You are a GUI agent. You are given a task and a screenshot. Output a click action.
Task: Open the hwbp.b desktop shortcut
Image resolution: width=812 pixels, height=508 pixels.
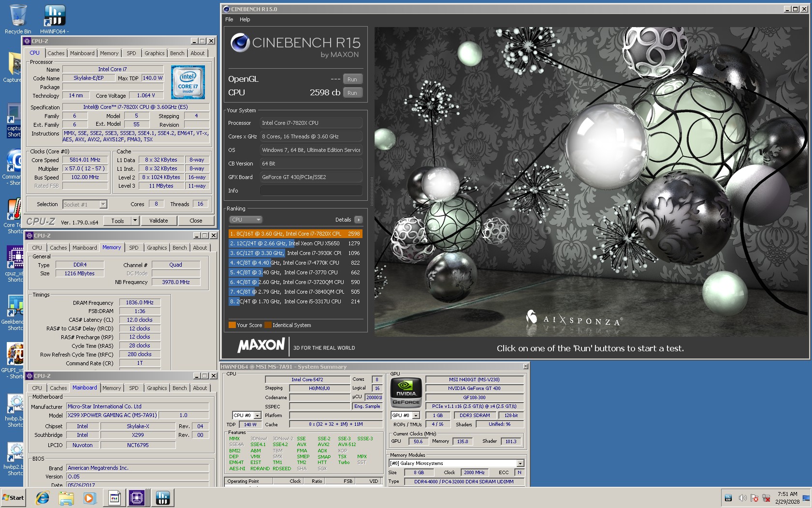pyautogui.click(x=14, y=410)
